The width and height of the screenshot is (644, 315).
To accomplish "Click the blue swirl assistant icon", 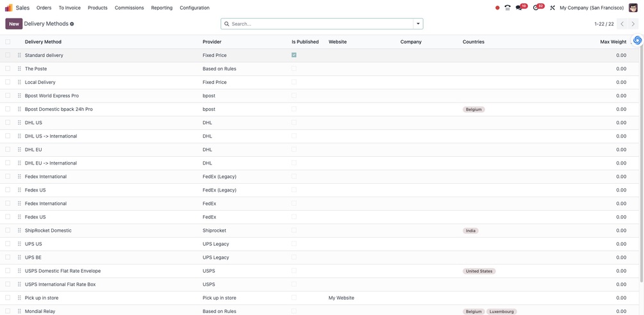I will [x=638, y=40].
